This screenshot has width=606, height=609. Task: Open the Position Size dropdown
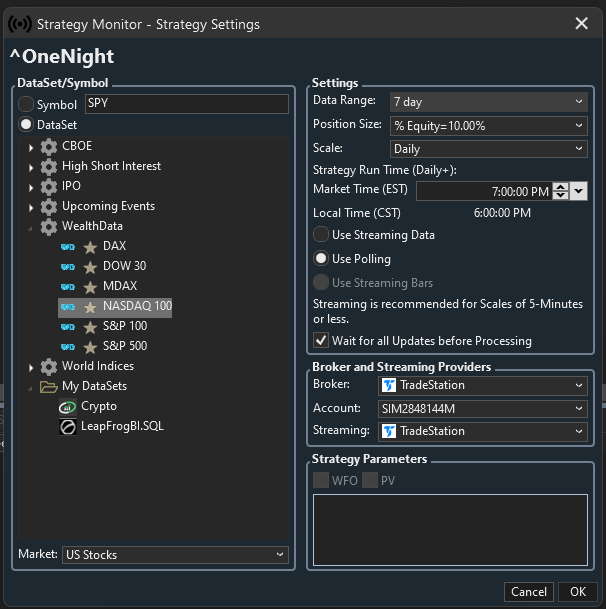(x=579, y=125)
